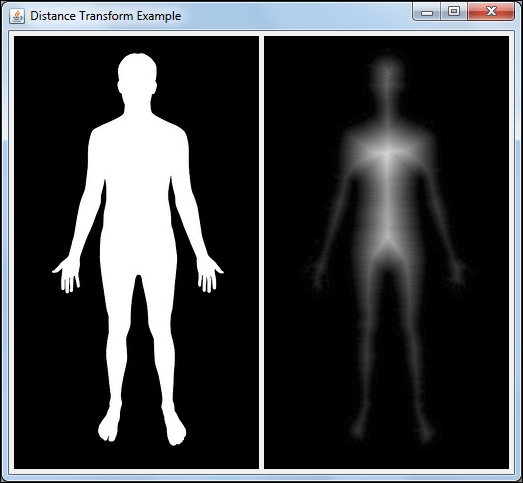Maximize the Distance Transform Example window
523x483 pixels.
coord(454,12)
